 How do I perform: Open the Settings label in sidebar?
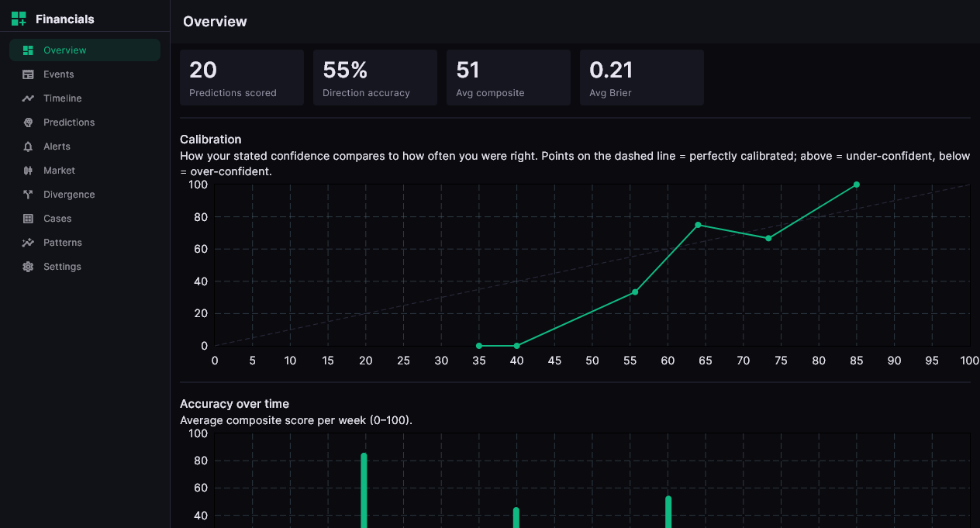[x=62, y=267]
